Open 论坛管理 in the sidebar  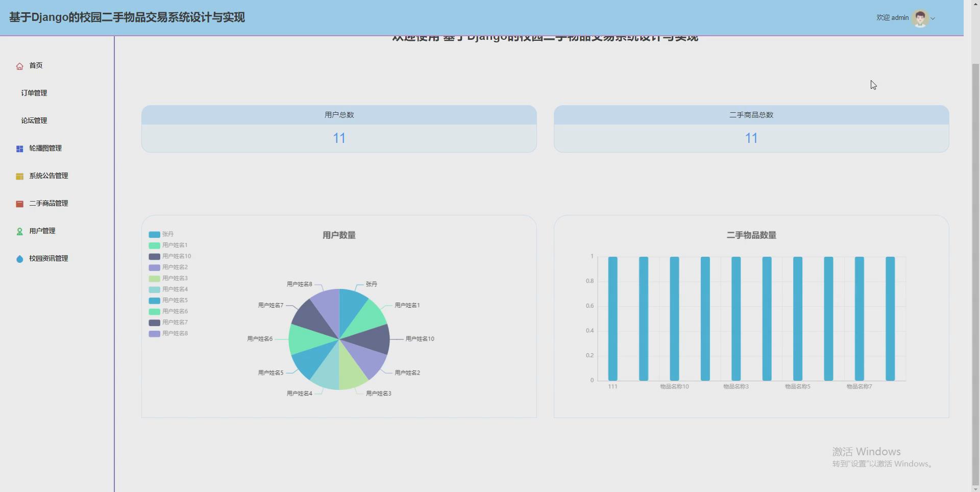[x=34, y=120]
